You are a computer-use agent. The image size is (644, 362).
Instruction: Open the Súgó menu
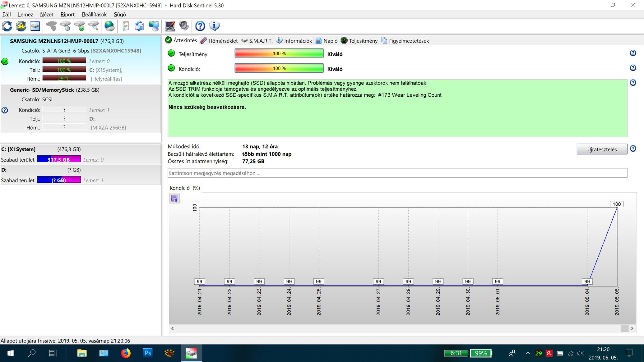(x=120, y=14)
